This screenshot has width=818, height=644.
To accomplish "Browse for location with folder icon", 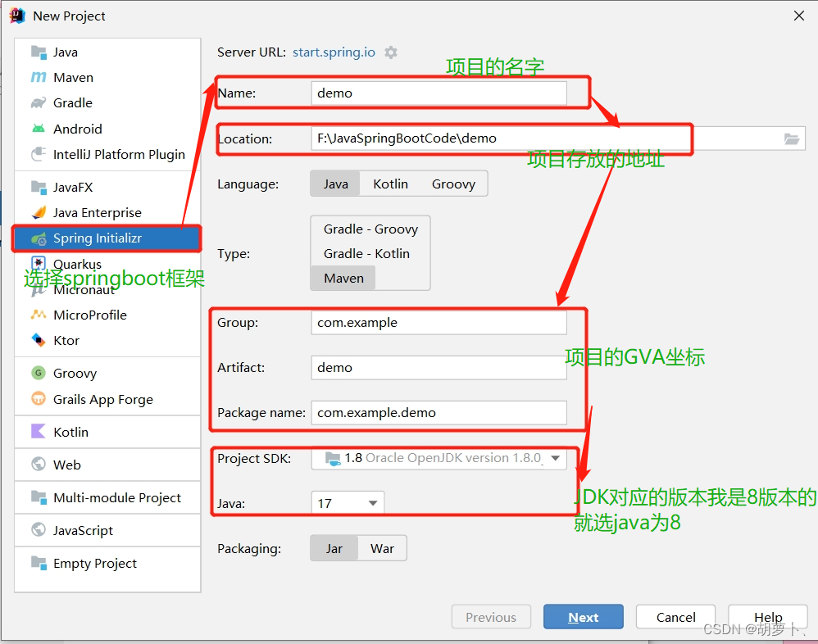I will [792, 138].
